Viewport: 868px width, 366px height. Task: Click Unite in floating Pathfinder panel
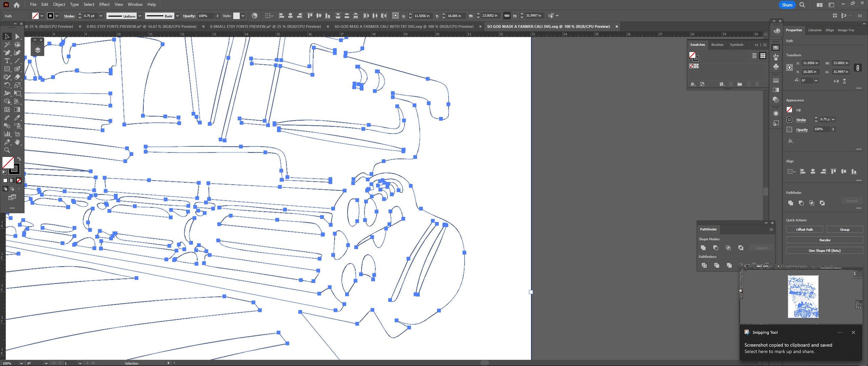click(x=703, y=248)
